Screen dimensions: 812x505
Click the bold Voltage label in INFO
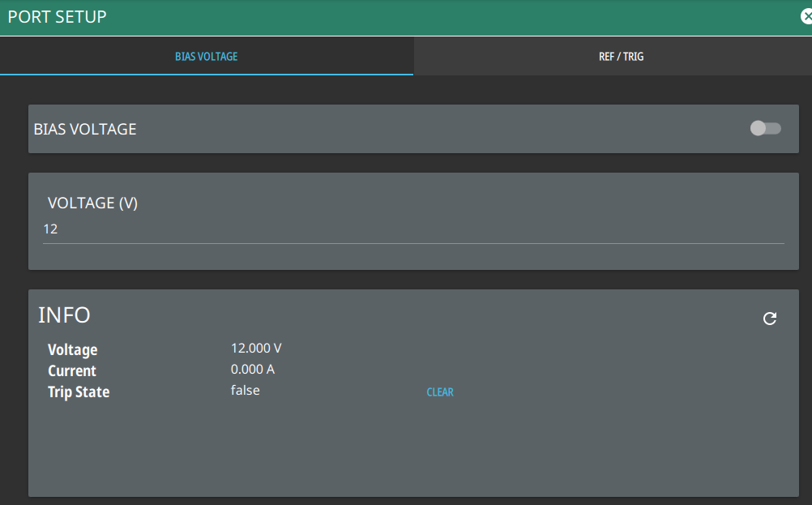72,350
